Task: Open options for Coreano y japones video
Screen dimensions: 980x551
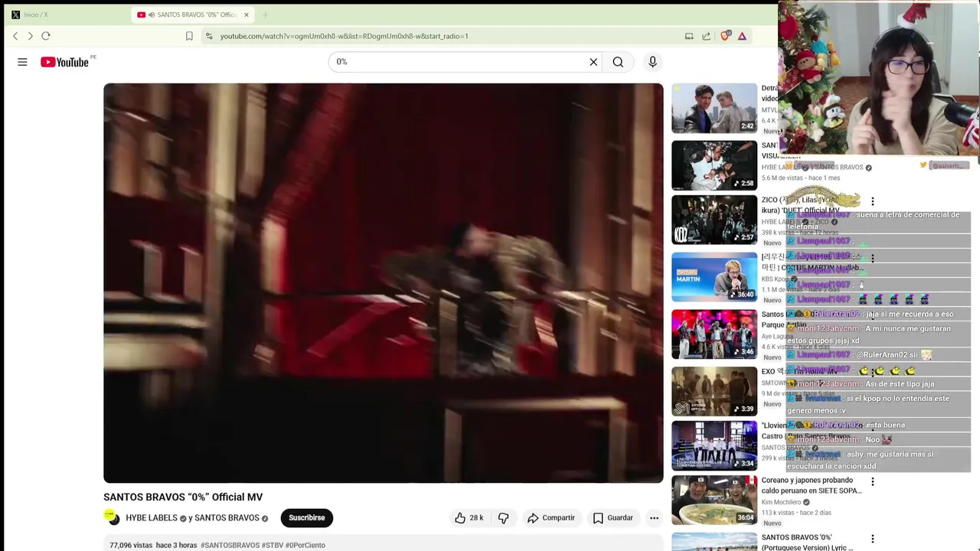Action: pyautogui.click(x=872, y=481)
